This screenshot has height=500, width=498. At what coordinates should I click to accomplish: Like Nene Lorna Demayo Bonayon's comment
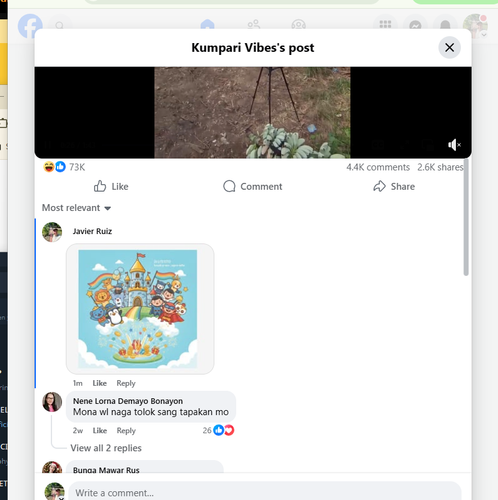(x=100, y=431)
